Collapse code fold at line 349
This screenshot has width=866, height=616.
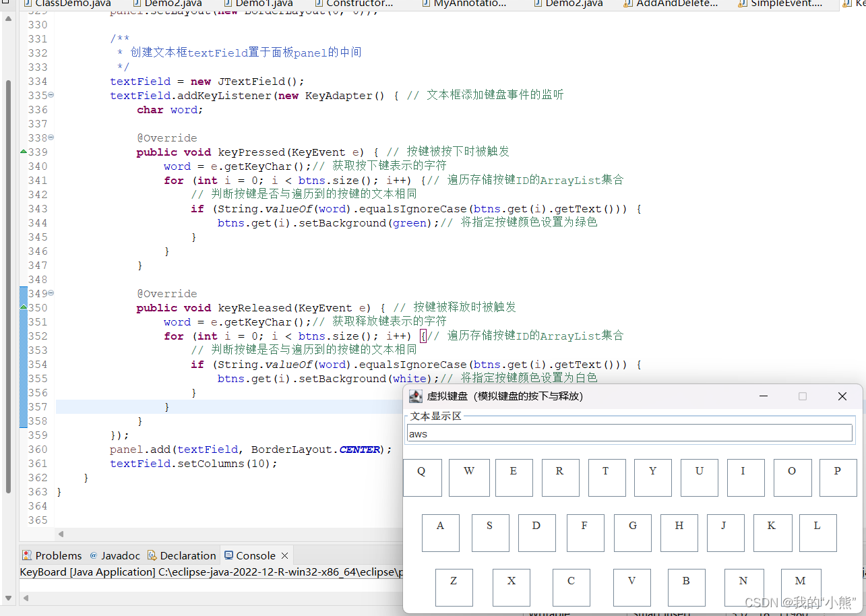click(x=51, y=293)
